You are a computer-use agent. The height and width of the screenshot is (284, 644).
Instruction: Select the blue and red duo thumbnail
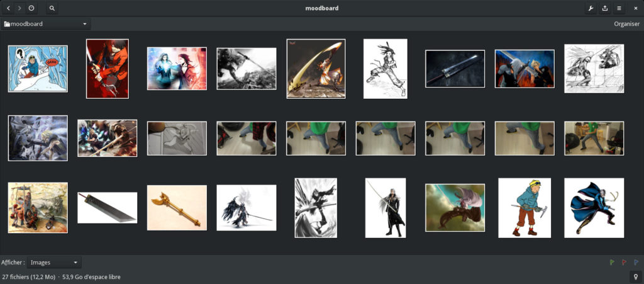(177, 68)
